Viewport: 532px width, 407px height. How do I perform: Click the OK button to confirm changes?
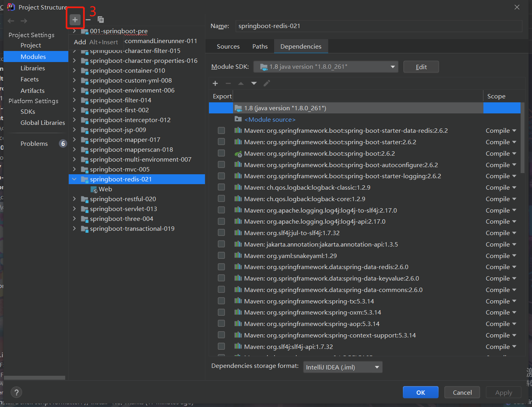pos(420,392)
